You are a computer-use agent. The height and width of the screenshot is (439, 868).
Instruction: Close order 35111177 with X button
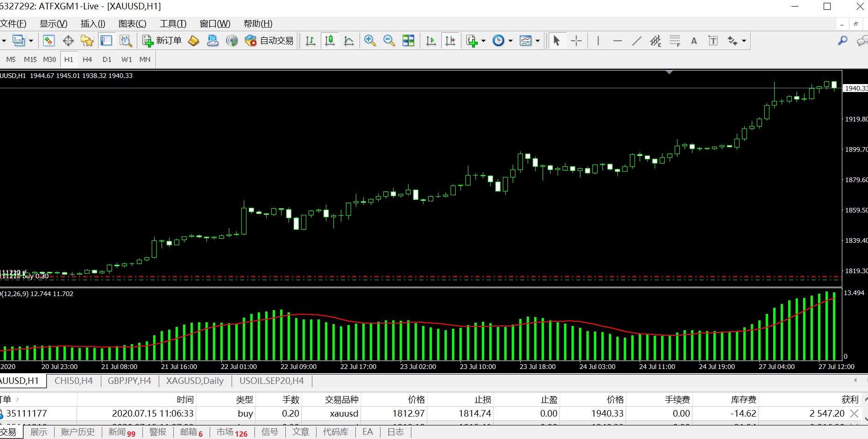click(854, 413)
